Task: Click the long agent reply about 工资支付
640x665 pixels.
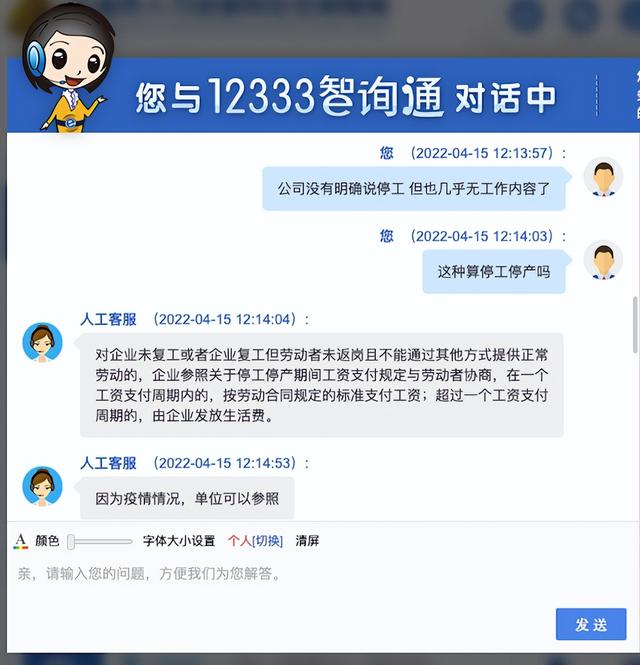Action: 321,385
